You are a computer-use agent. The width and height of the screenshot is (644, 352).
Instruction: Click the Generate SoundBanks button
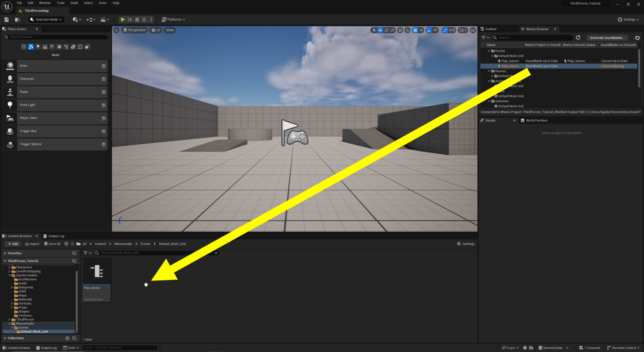[x=607, y=37]
